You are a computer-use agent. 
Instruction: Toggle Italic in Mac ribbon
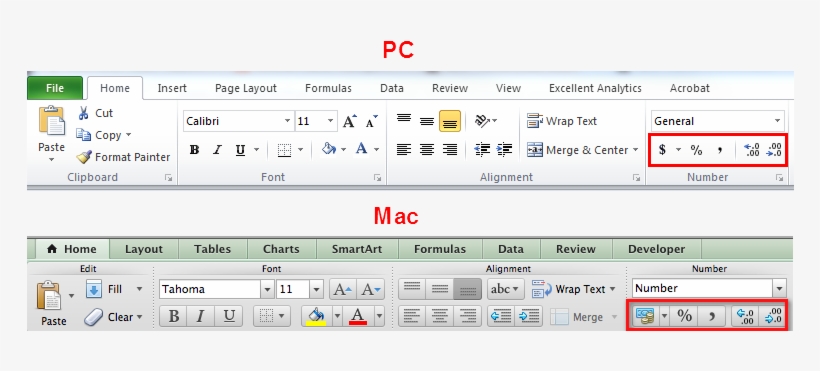201,317
